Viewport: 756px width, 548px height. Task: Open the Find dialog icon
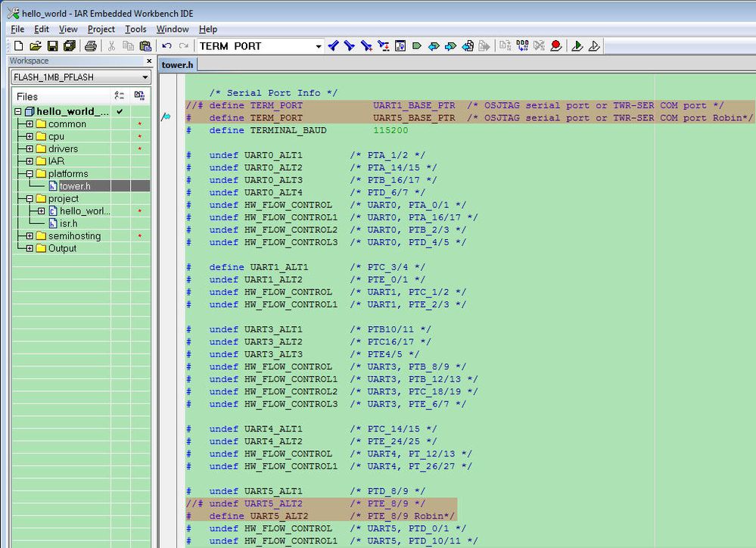click(x=366, y=46)
